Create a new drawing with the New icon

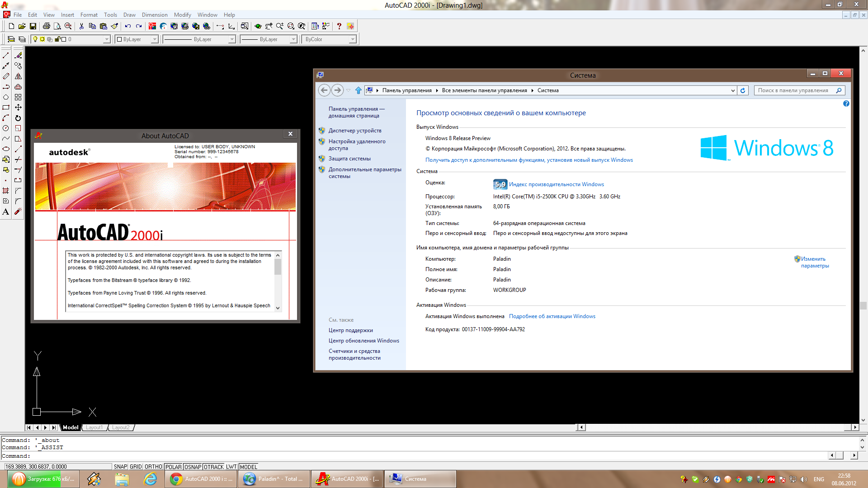(x=11, y=26)
